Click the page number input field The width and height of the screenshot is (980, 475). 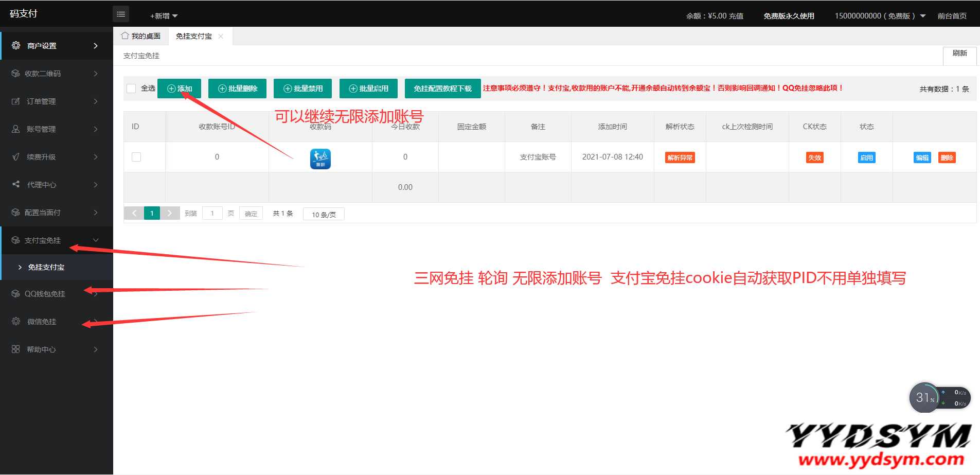point(212,213)
